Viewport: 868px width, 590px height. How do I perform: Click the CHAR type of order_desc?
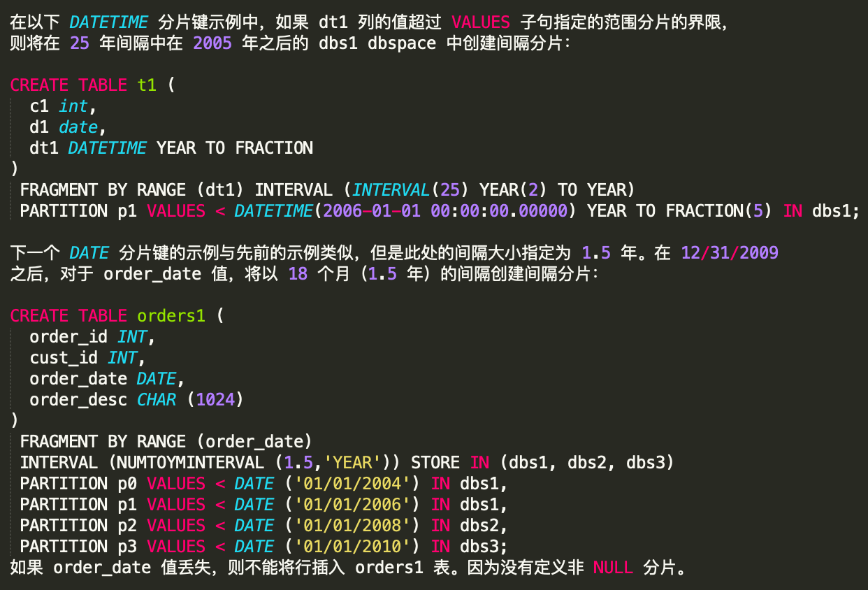point(157,400)
